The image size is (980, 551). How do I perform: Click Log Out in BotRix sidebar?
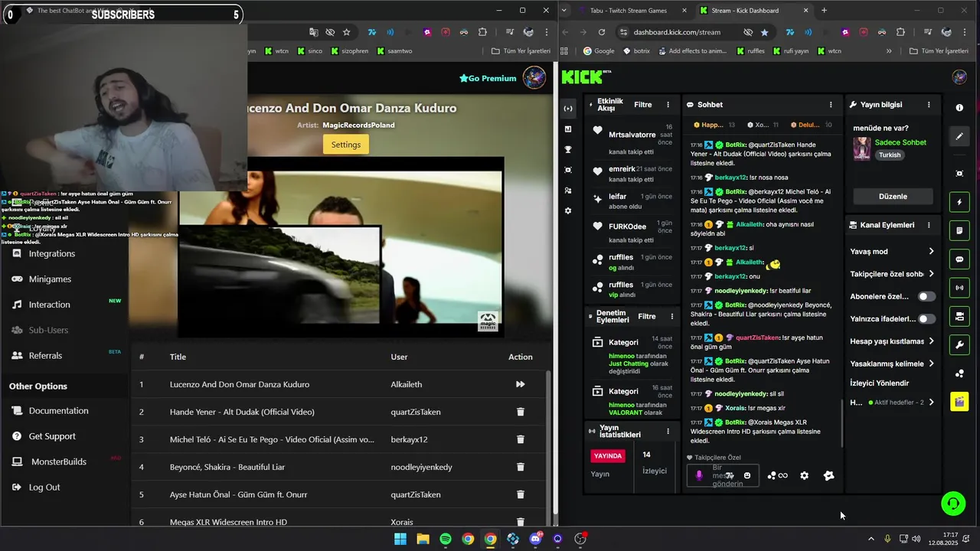click(x=44, y=487)
